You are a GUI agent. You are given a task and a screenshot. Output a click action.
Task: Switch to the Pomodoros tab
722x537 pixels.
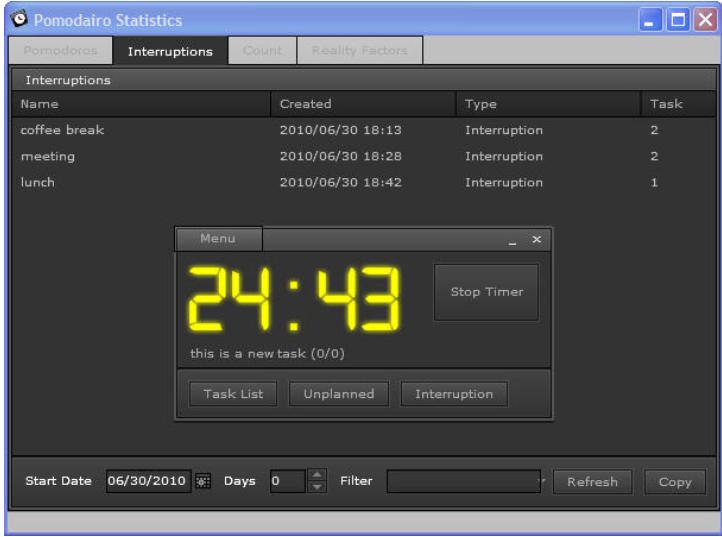pos(60,51)
